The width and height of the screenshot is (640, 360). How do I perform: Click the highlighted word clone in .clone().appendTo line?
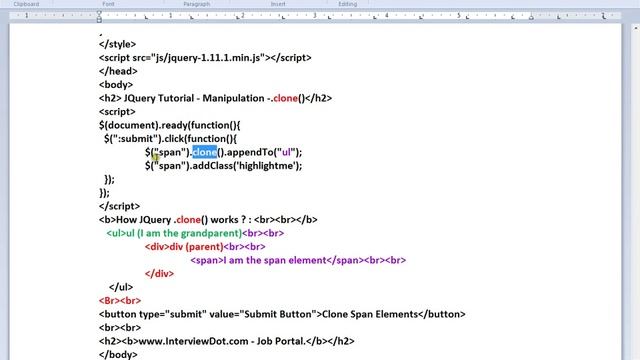pos(204,152)
